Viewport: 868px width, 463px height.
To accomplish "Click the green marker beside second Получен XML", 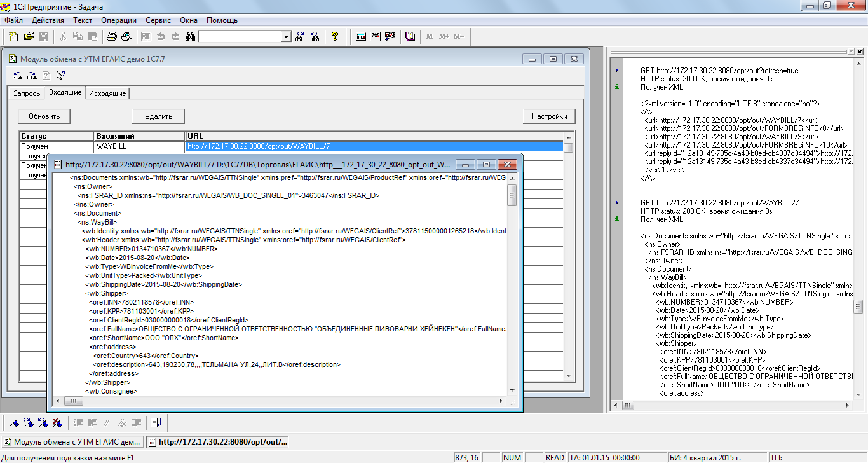I will [617, 219].
